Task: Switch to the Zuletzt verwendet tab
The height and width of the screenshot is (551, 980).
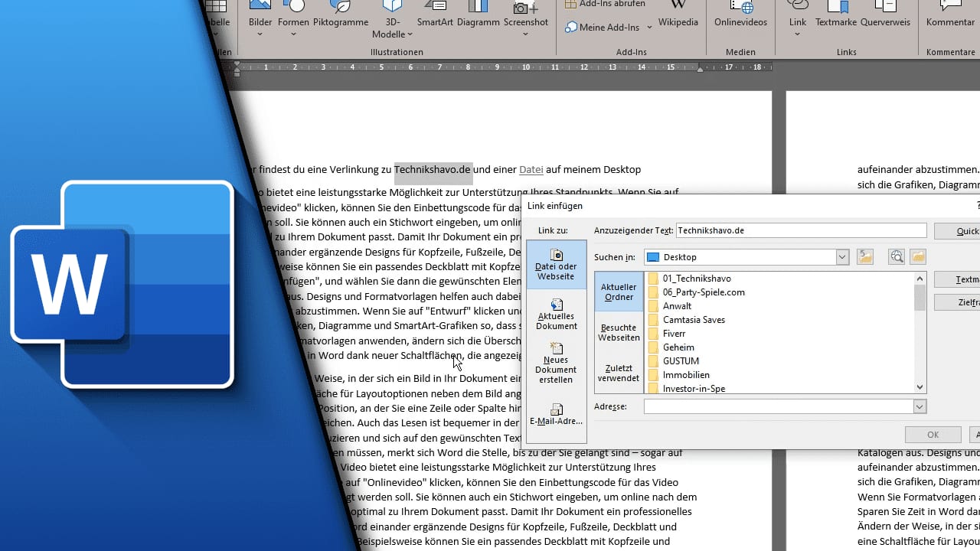Action: coord(619,373)
